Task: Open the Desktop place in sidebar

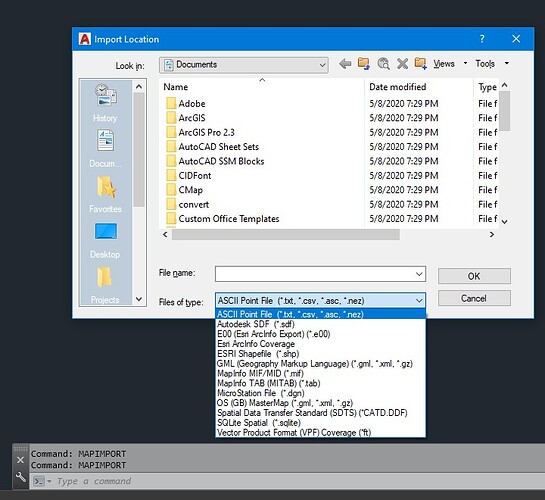Action: [x=105, y=240]
